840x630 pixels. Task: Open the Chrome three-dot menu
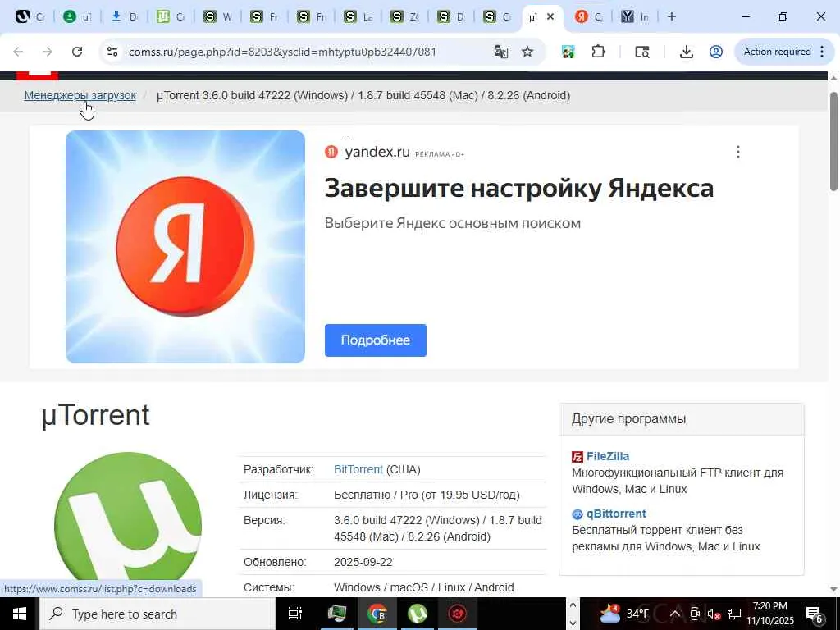(x=822, y=52)
